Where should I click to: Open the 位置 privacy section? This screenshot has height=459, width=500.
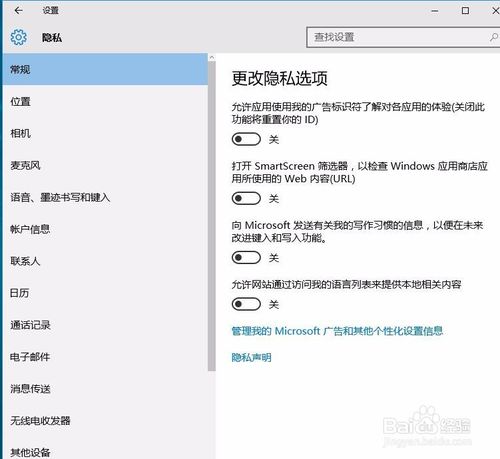coord(105,101)
